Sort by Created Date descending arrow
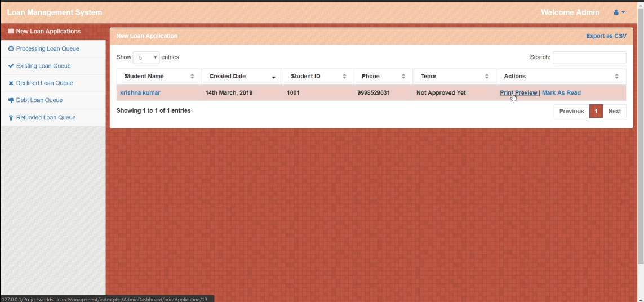This screenshot has height=302, width=644. tap(274, 77)
